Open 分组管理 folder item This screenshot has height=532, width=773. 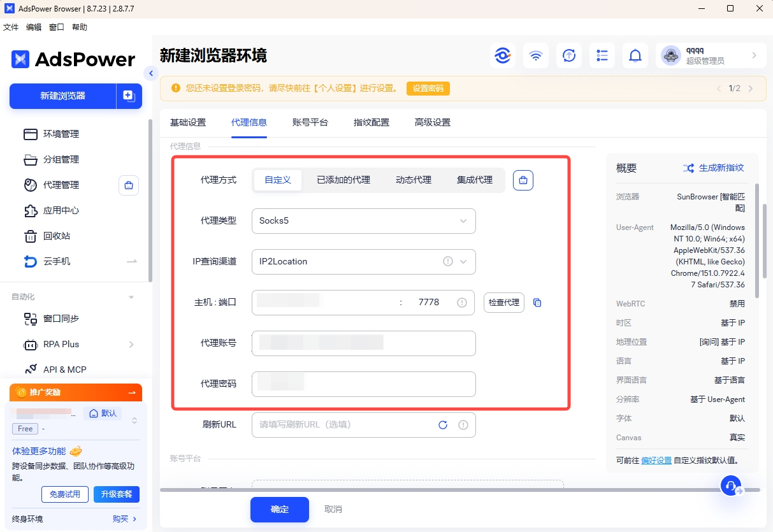pos(61,159)
